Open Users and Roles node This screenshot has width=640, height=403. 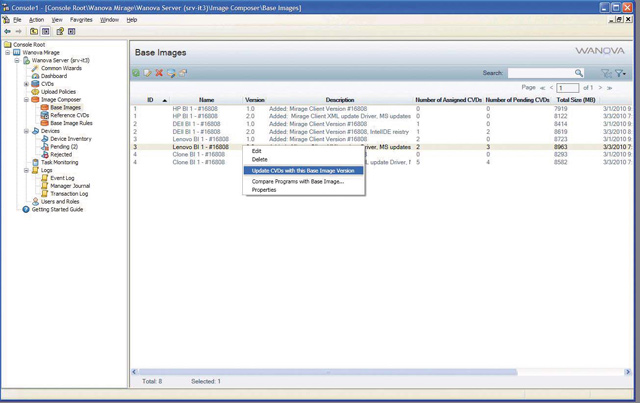click(x=60, y=201)
